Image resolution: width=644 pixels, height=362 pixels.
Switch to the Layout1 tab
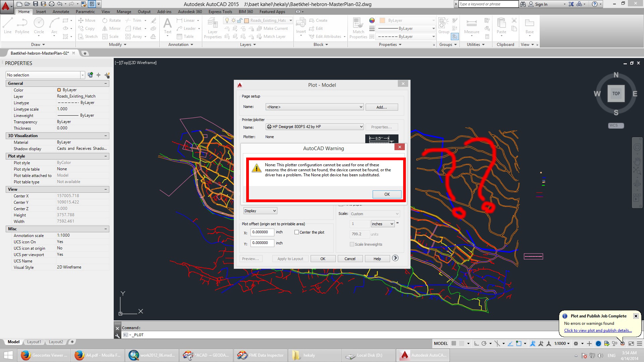coord(34,342)
